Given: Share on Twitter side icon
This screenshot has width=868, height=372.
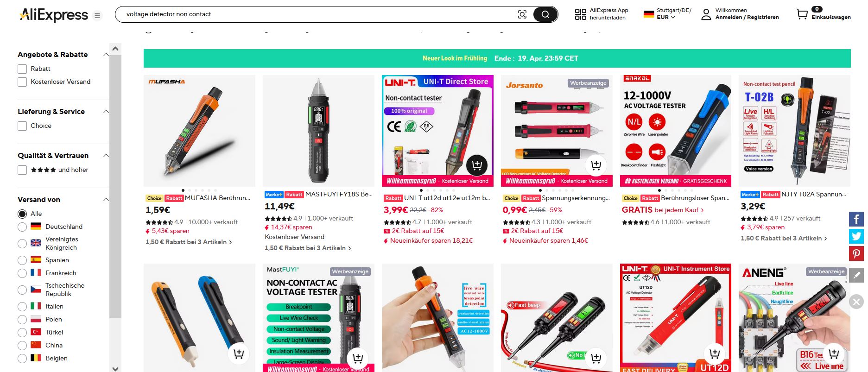Looking at the screenshot, I should click(x=856, y=236).
